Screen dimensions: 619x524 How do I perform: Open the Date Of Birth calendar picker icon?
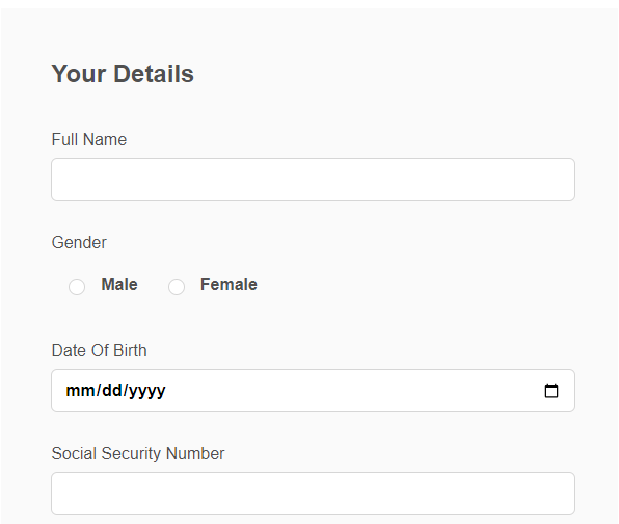pyautogui.click(x=551, y=391)
